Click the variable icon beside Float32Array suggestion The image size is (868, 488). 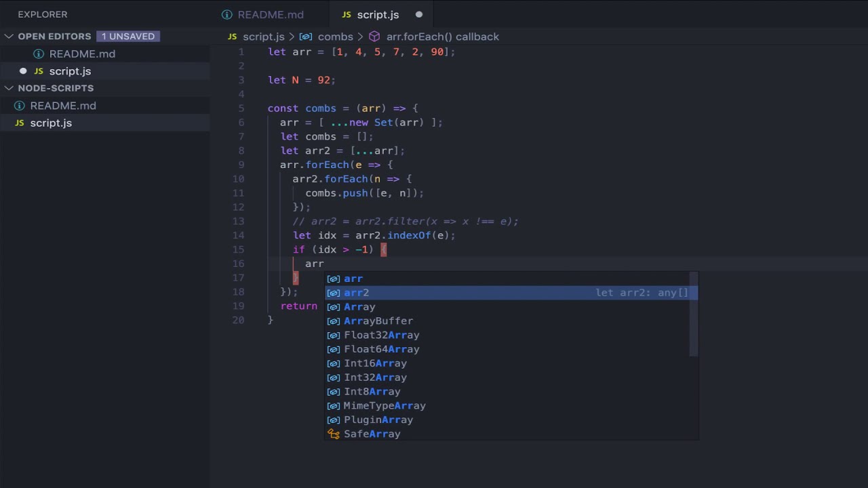[333, 335]
